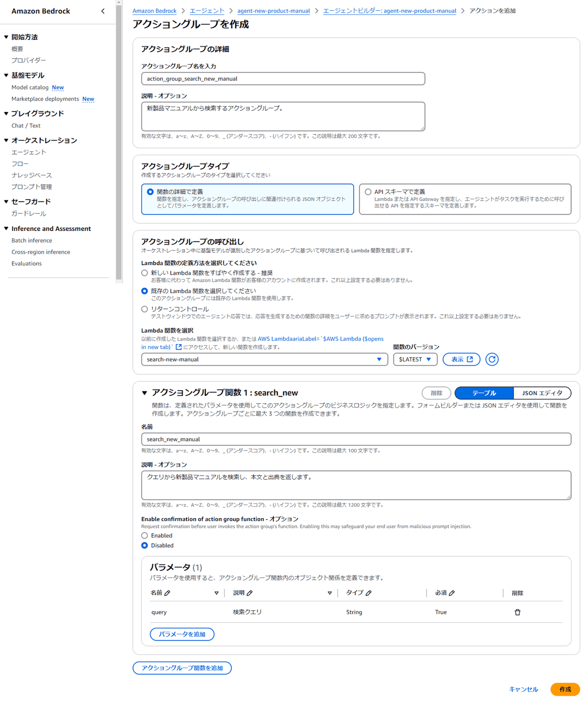Set confirmation to Enabled
This screenshot has width=588, height=703.
[x=145, y=535]
